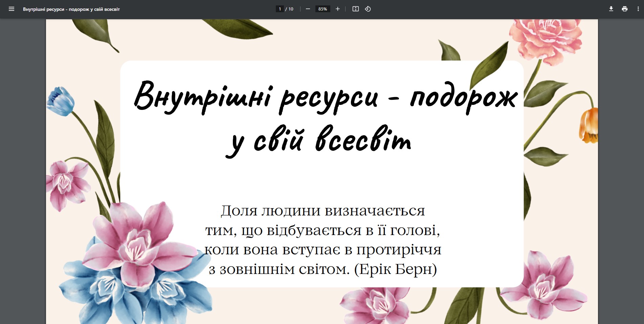
Task: Download the PDF file
Action: pyautogui.click(x=611, y=9)
